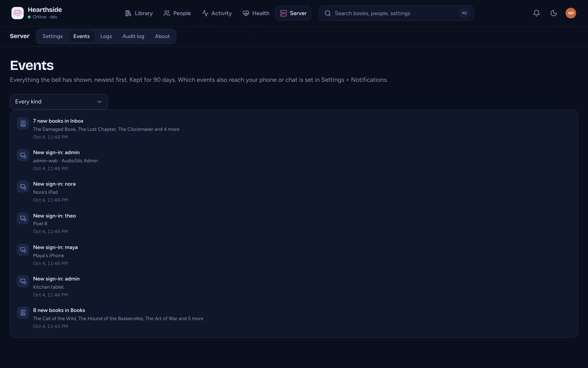Click the Hearthside app logo icon
The image size is (588, 368).
[18, 13]
